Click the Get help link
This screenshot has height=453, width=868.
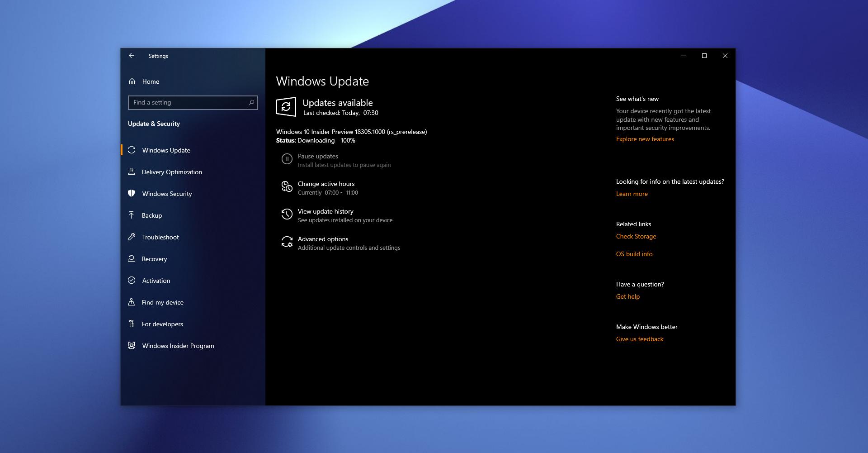[627, 296]
